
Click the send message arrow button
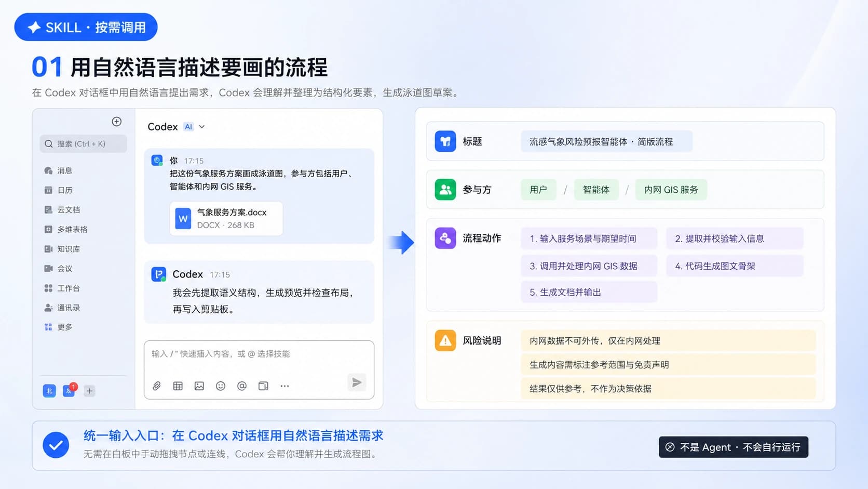(357, 382)
